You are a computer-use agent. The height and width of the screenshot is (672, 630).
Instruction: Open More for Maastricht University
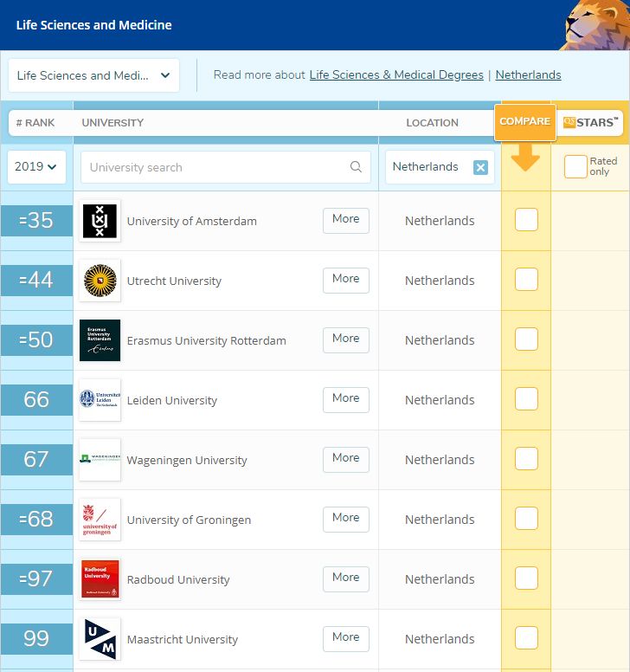tap(346, 638)
